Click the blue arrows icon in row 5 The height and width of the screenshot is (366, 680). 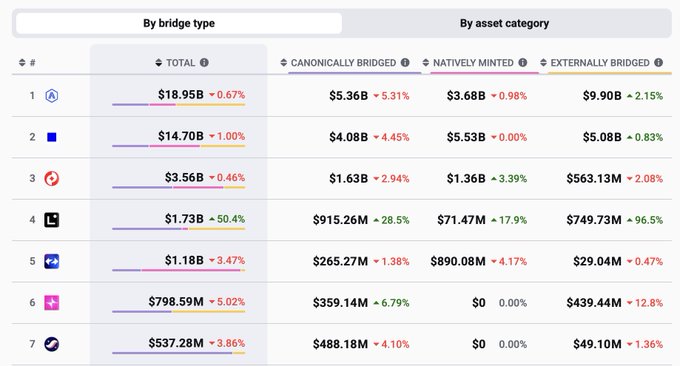[x=52, y=261]
